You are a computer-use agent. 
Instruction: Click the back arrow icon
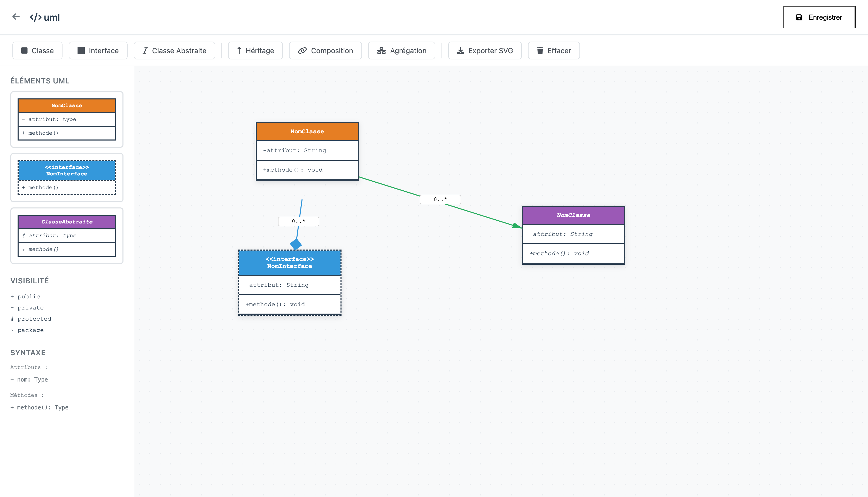16,17
